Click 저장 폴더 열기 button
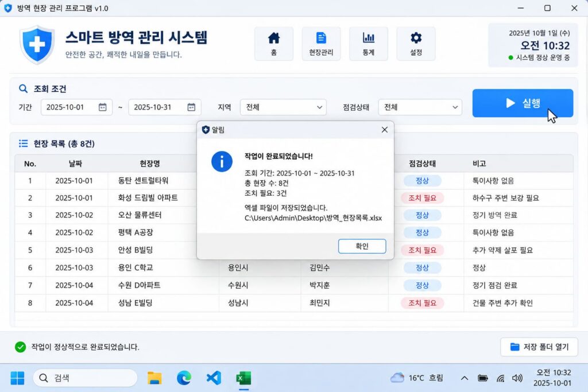The height and width of the screenshot is (392, 588). 539,347
